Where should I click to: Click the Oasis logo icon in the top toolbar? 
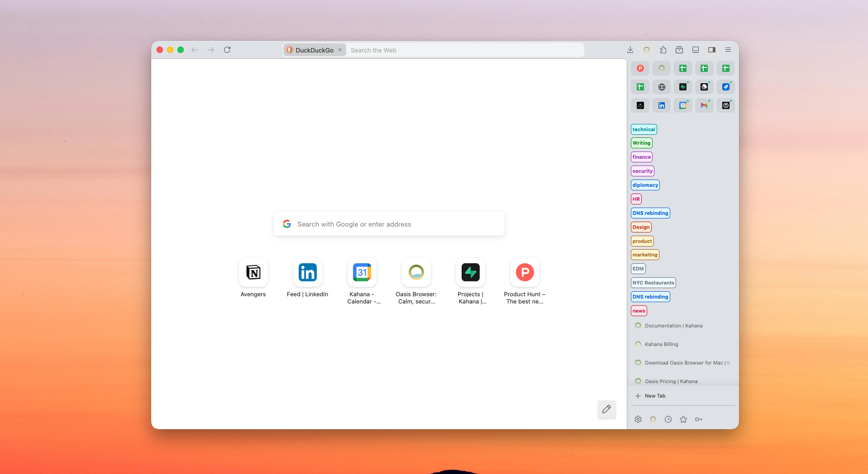(647, 50)
